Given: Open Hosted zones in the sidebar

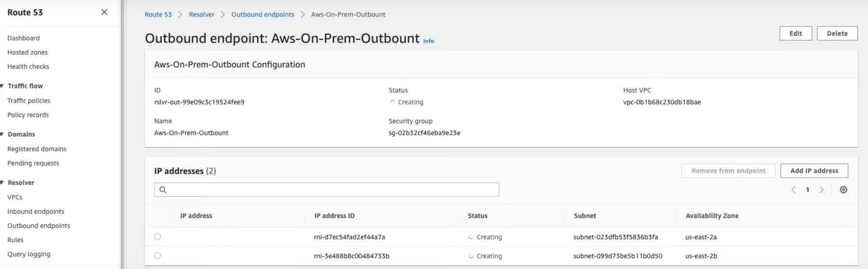Looking at the screenshot, I should pyautogui.click(x=27, y=53).
